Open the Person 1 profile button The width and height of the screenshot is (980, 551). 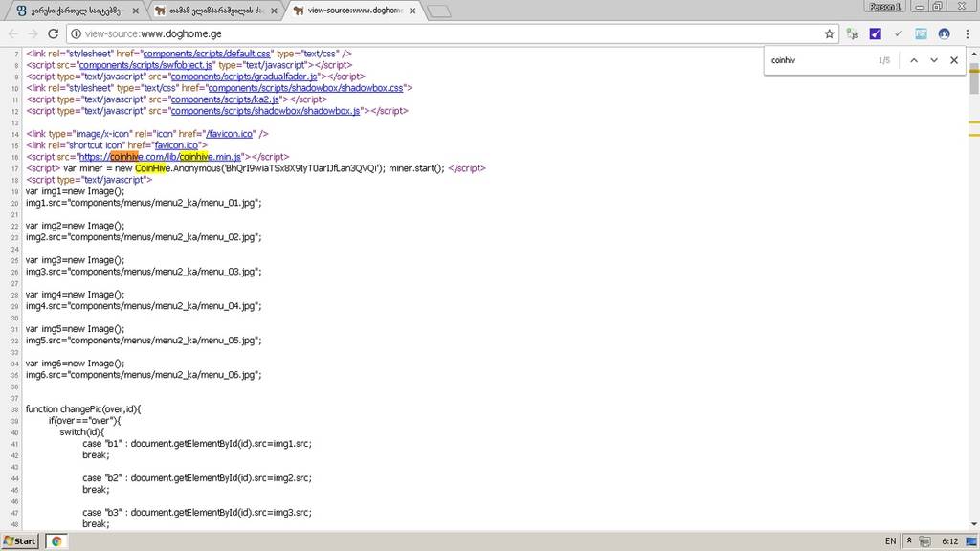(x=884, y=7)
